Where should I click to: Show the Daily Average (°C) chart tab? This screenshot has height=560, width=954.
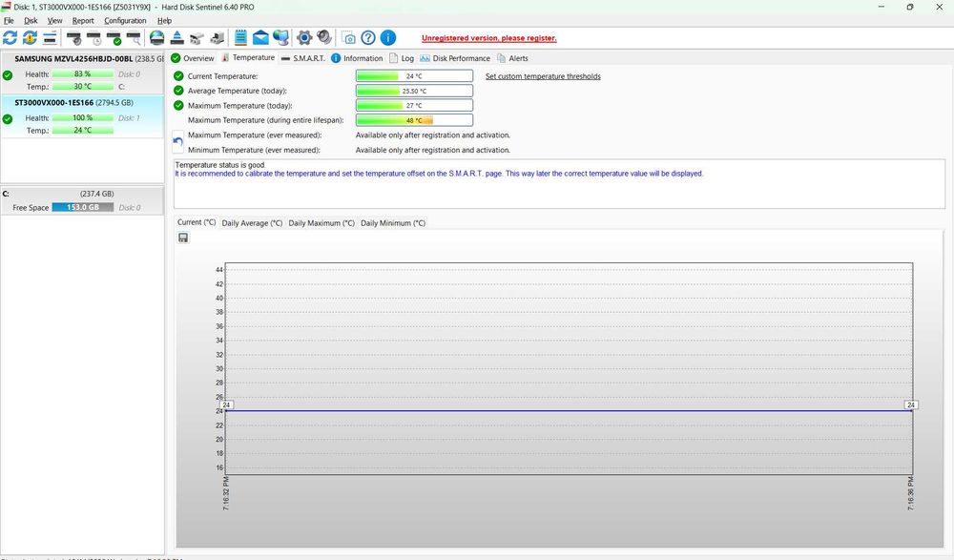(252, 223)
